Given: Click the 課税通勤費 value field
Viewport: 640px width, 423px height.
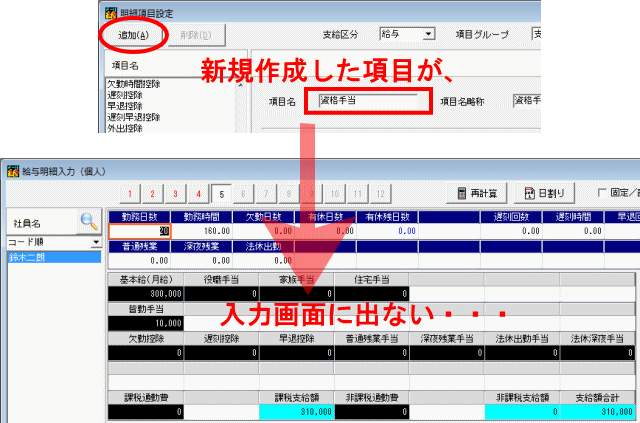Looking at the screenshot, I should [146, 412].
